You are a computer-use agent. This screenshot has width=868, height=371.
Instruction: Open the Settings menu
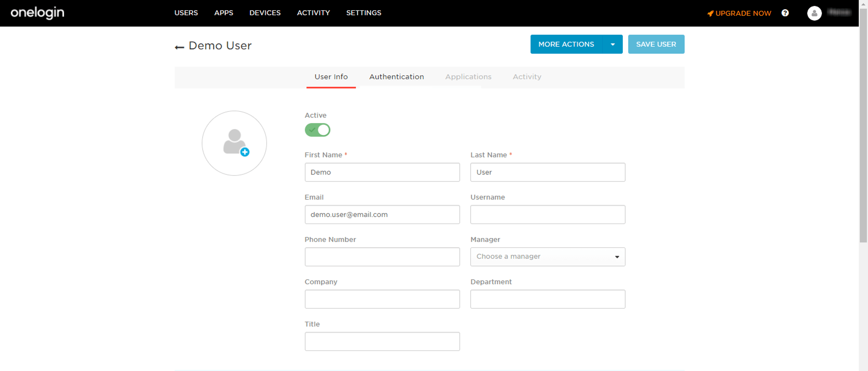[363, 13]
